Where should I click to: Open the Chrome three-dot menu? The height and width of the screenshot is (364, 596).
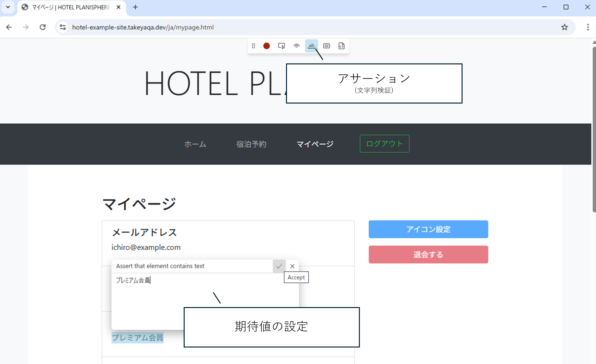coord(588,27)
